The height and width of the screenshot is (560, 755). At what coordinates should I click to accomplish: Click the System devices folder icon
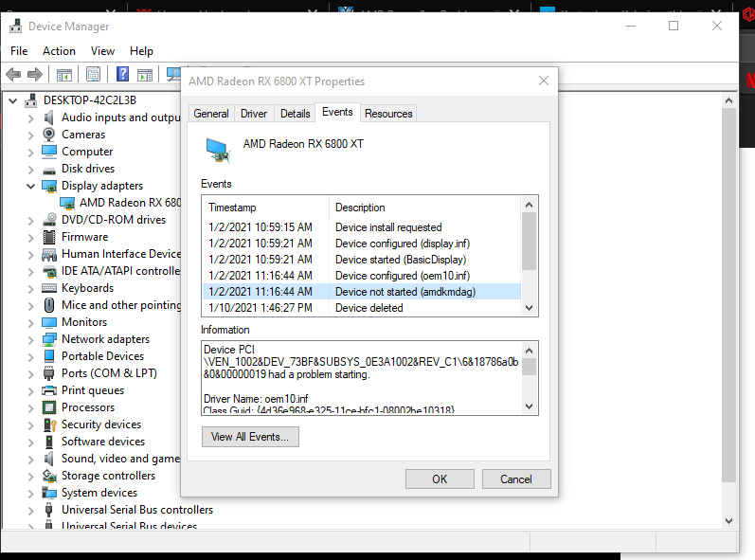coord(49,493)
